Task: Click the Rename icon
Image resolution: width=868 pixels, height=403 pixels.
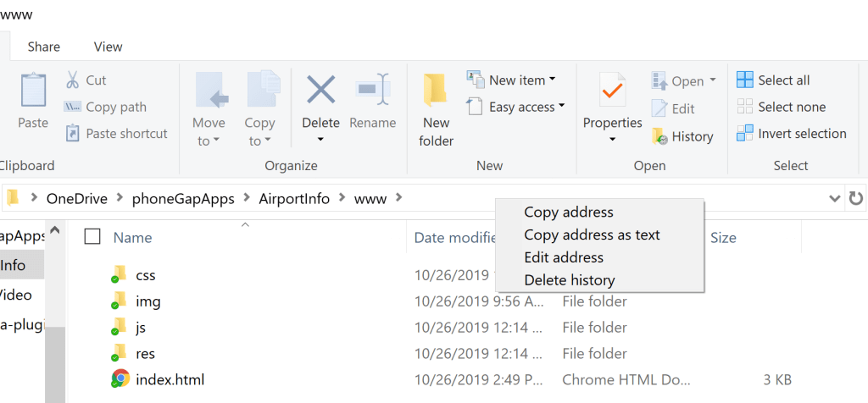Action: tap(372, 90)
